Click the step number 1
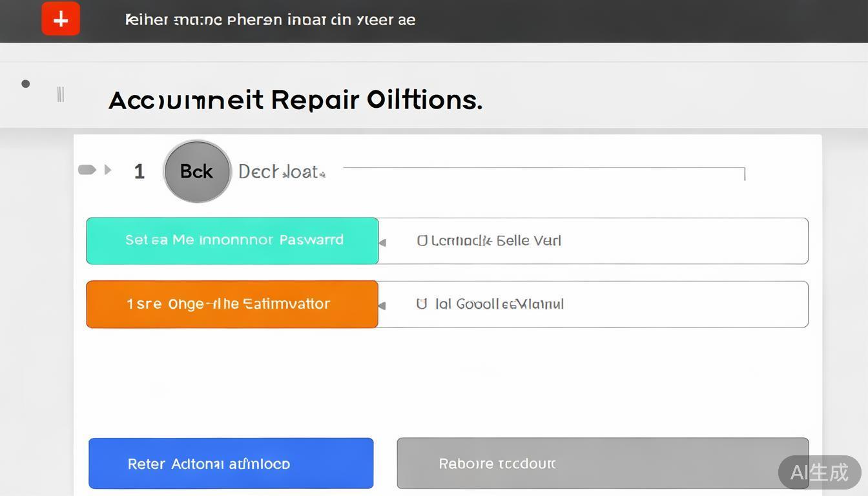The image size is (868, 496). [x=139, y=171]
